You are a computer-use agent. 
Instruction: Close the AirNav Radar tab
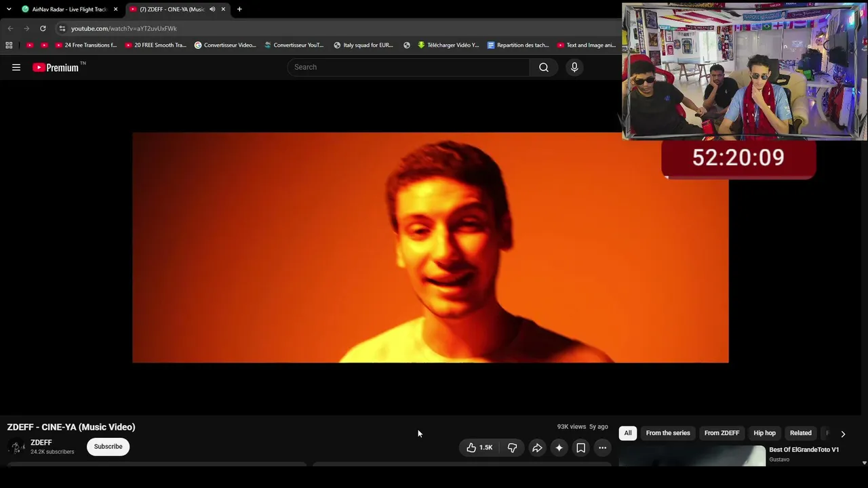115,9
